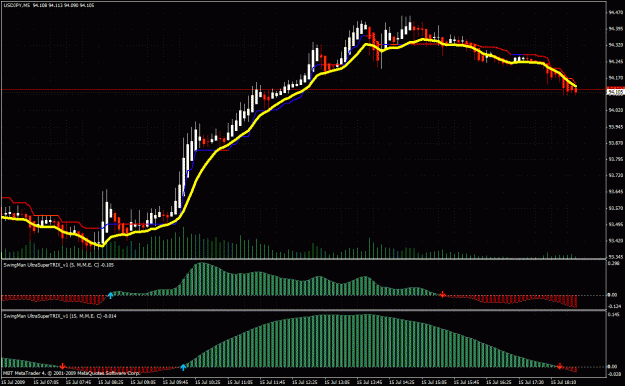This screenshot has width=625, height=386.
Task: Click the red down arrow in upper TRIX panel
Action: pos(443,294)
